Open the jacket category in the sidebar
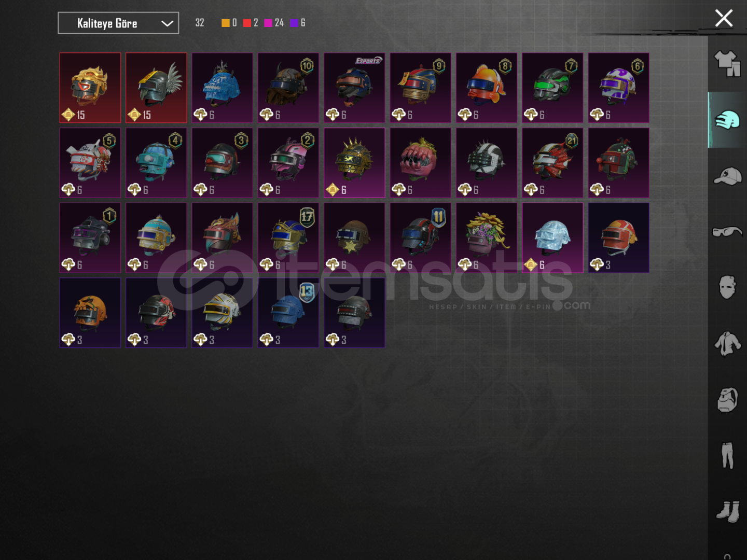Screen dimensions: 747x560 pos(727,343)
